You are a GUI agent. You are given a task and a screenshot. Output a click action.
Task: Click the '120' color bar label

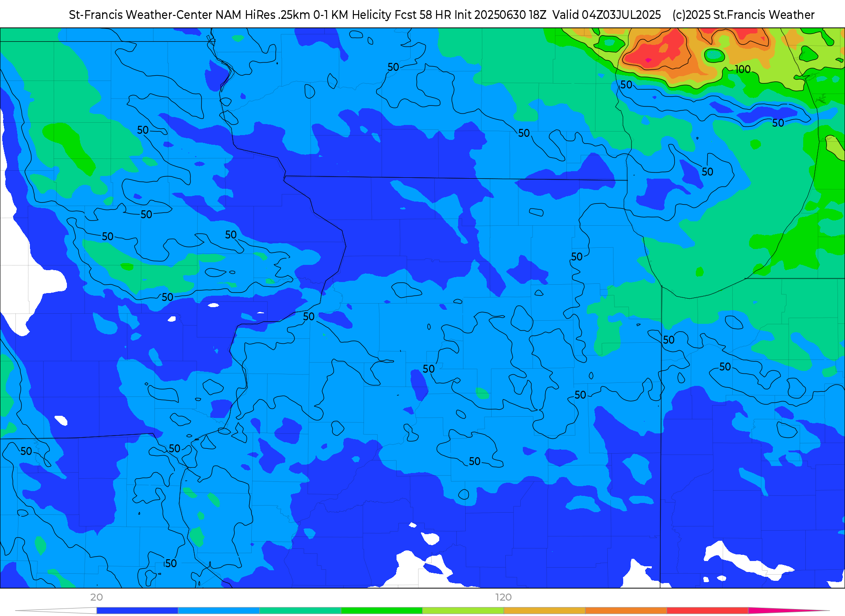pyautogui.click(x=503, y=597)
